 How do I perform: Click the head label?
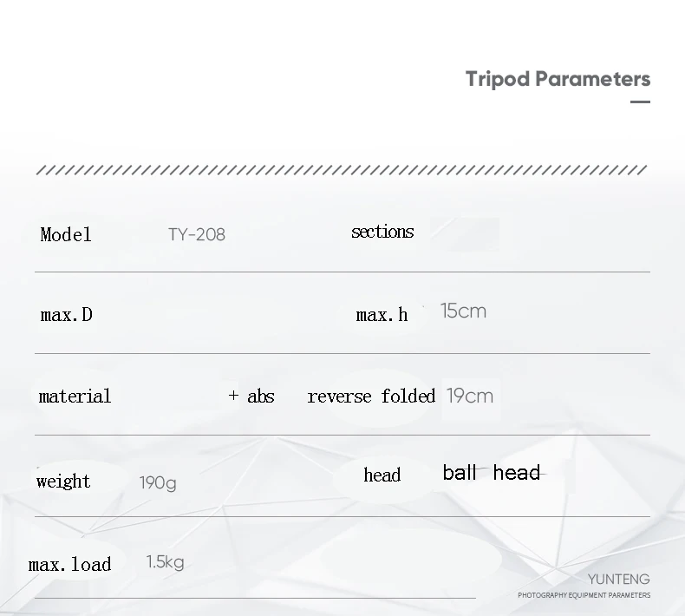[382, 475]
